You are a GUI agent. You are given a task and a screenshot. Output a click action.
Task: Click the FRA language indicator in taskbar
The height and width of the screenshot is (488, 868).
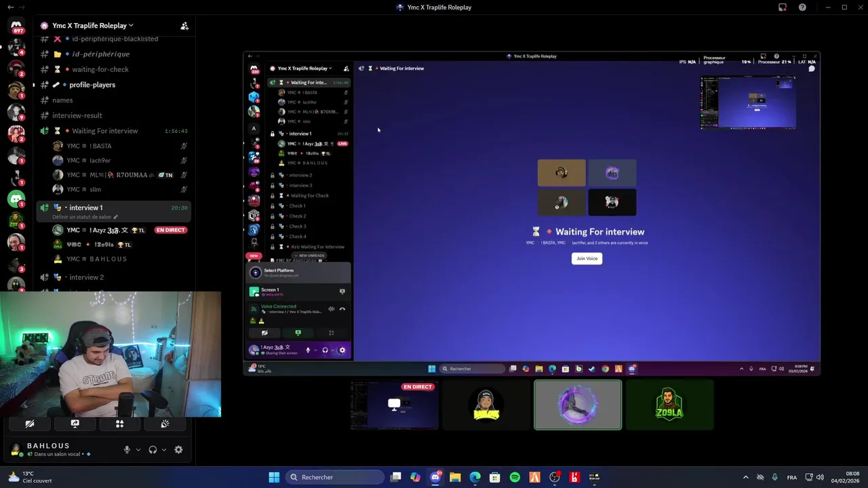[792, 477]
